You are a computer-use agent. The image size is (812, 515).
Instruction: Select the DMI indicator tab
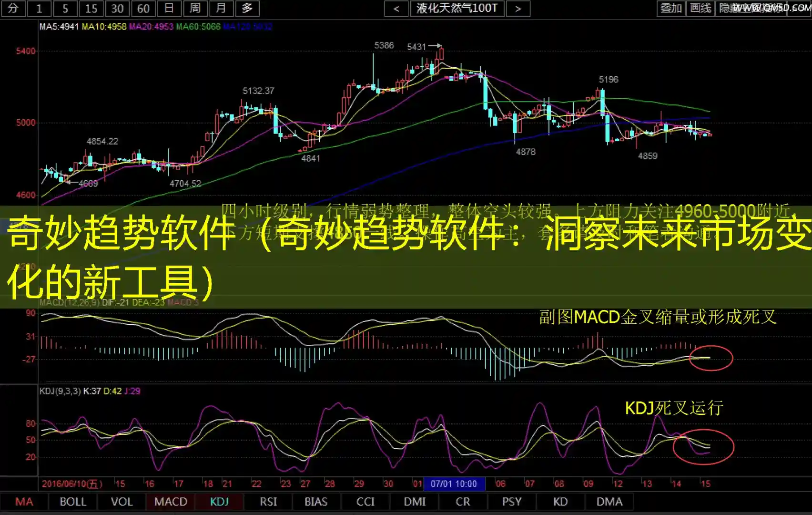415,502
